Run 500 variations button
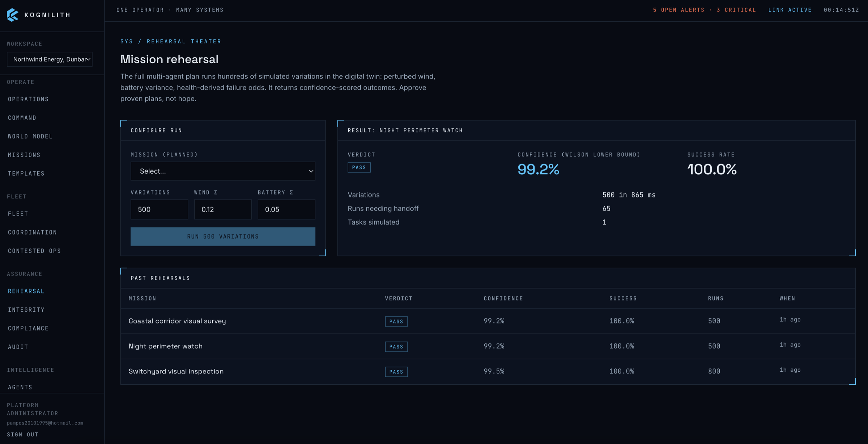Image resolution: width=868 pixels, height=444 pixels. click(x=223, y=236)
